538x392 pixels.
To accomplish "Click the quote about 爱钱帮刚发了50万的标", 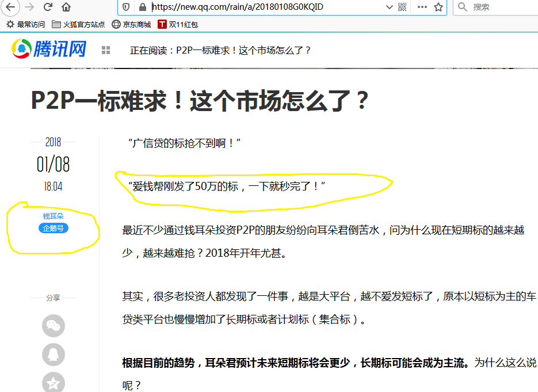I will (227, 186).
